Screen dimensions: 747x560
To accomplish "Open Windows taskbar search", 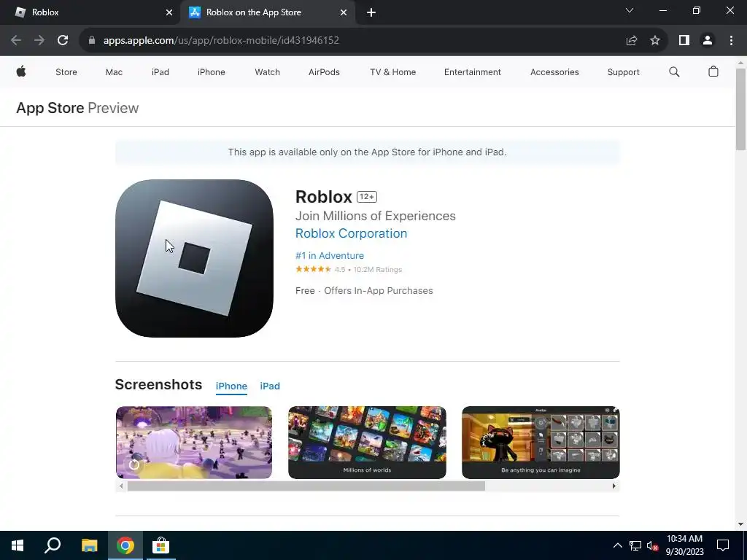I will 53,545.
